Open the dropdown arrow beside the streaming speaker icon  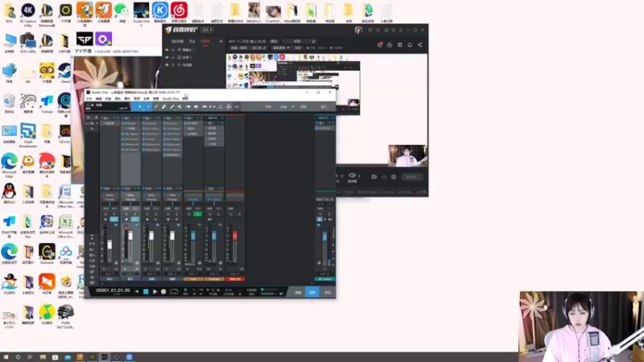(x=359, y=175)
